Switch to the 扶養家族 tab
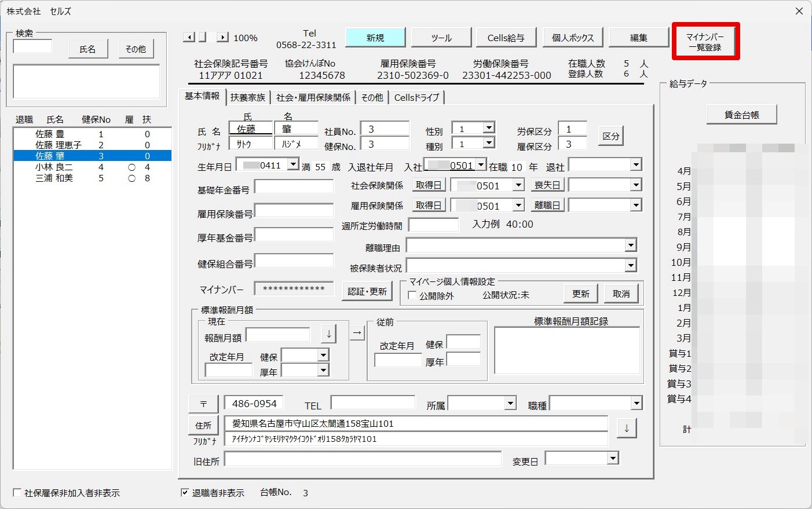 coord(248,97)
